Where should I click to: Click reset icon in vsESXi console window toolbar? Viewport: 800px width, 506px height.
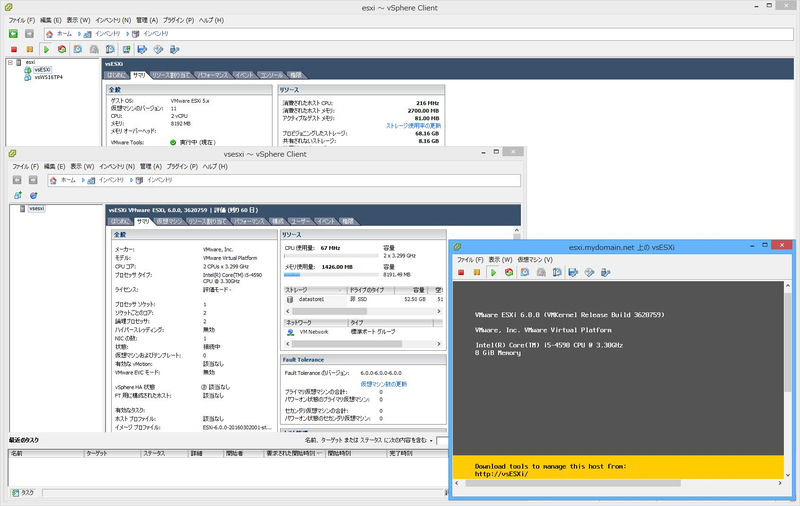[x=509, y=272]
